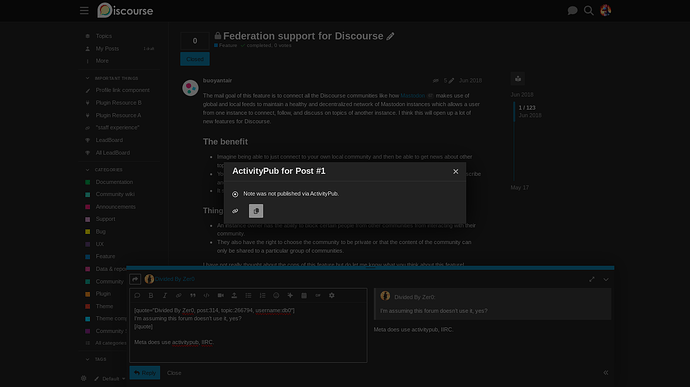Focus the reply composer text area
The image size is (690, 387).
coord(248,332)
